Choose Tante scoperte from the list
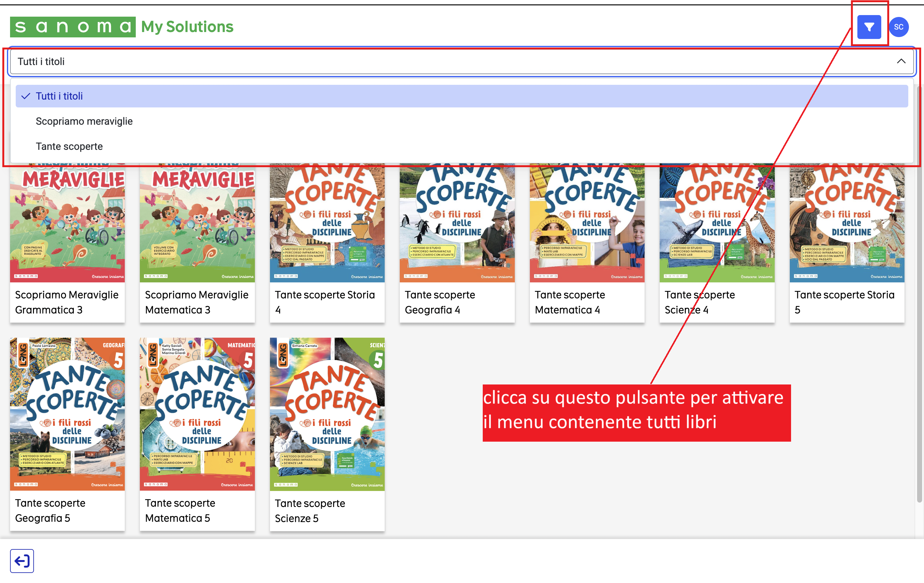Image resolution: width=924 pixels, height=583 pixels. 462,146
